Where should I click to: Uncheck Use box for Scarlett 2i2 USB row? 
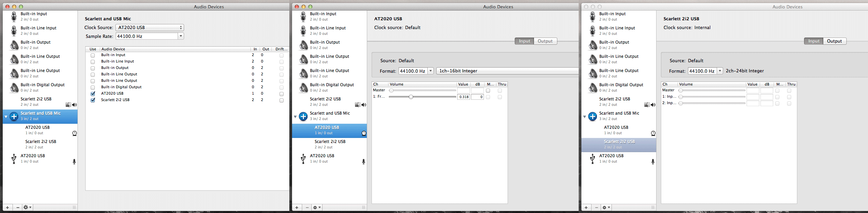click(93, 100)
